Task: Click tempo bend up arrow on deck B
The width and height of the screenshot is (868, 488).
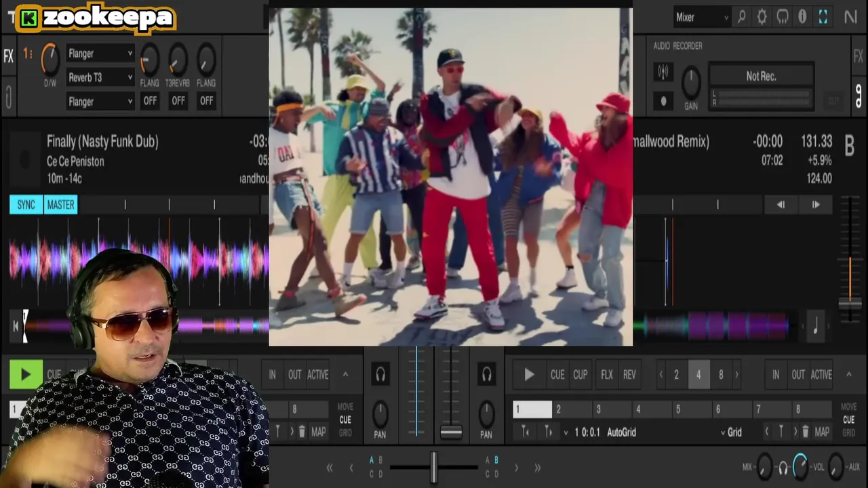Action: point(816,205)
